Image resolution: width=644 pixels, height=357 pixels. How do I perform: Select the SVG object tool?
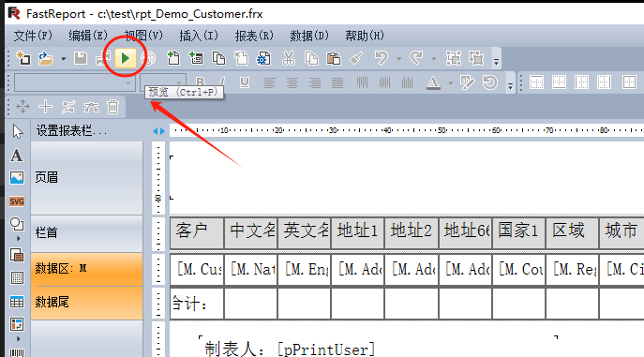[17, 201]
